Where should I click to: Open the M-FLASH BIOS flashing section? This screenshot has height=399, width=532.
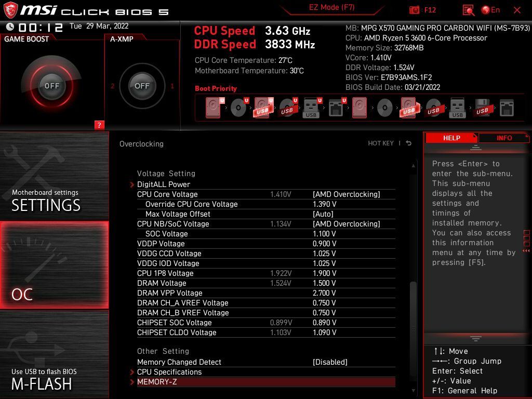[x=54, y=355]
